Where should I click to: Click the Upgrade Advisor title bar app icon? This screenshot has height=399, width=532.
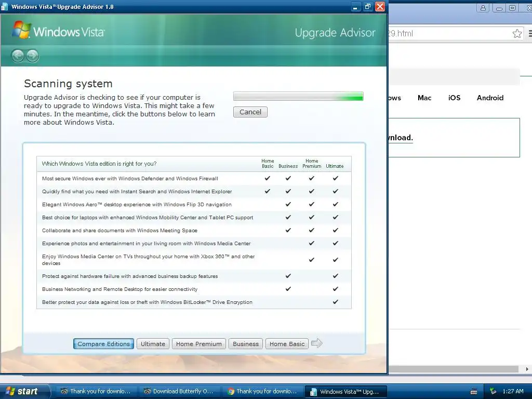(4, 7)
